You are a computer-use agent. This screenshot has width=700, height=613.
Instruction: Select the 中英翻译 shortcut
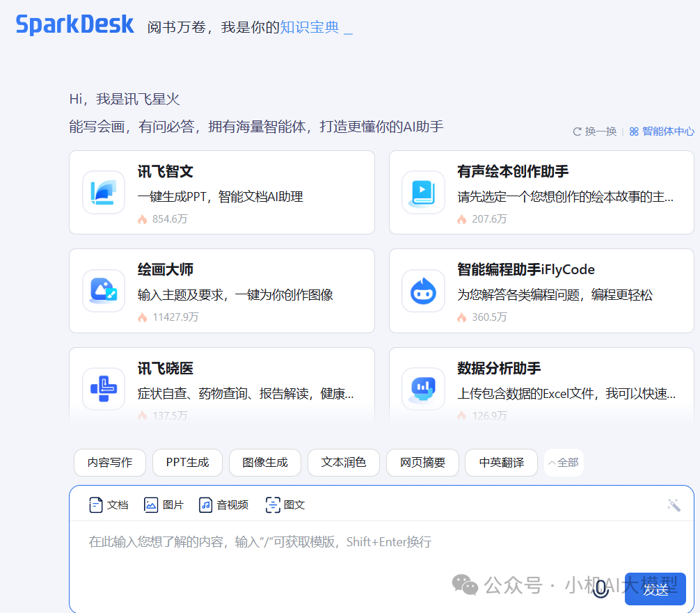coord(501,463)
